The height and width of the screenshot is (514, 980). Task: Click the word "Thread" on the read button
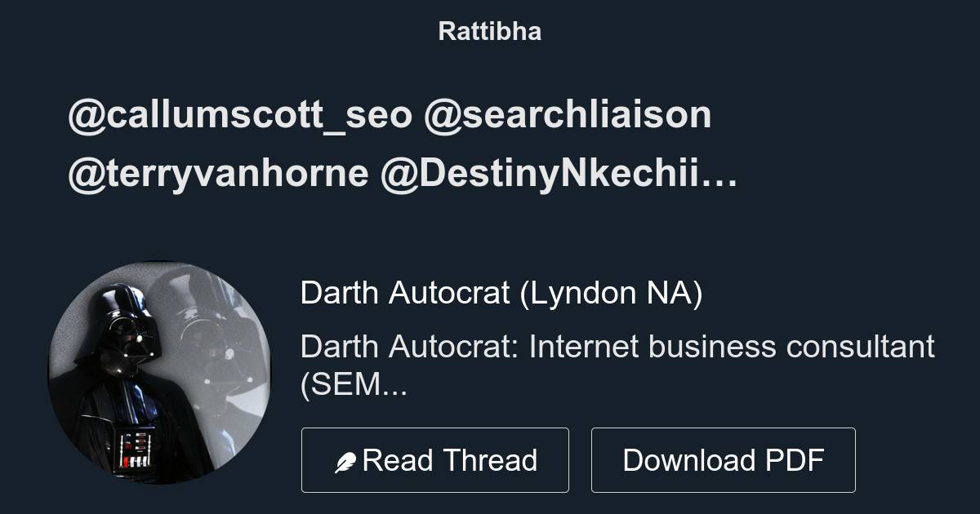coord(492,460)
